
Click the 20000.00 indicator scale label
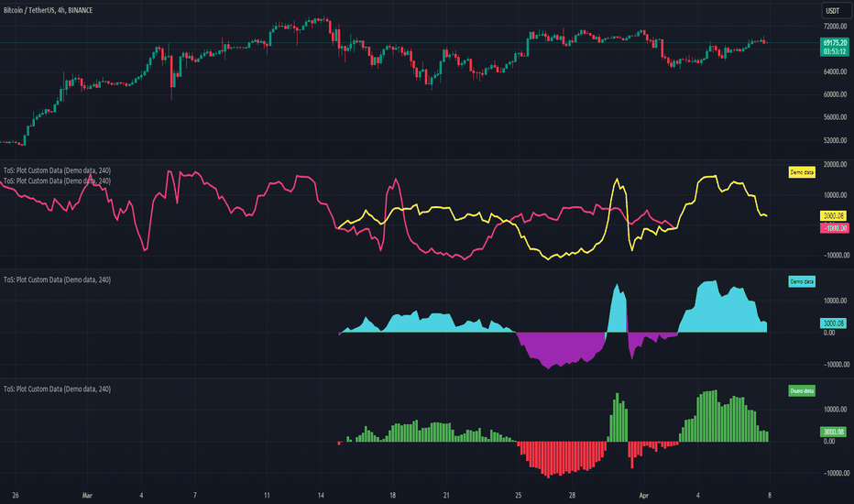[x=835, y=164]
